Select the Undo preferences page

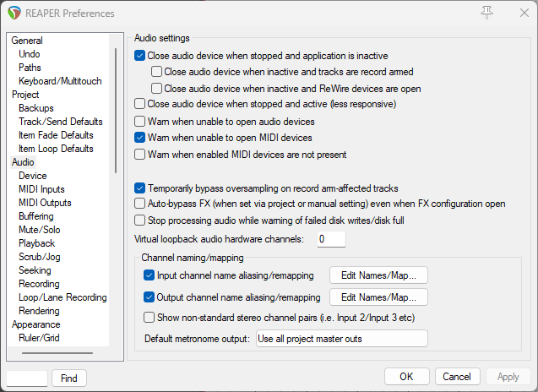point(30,54)
